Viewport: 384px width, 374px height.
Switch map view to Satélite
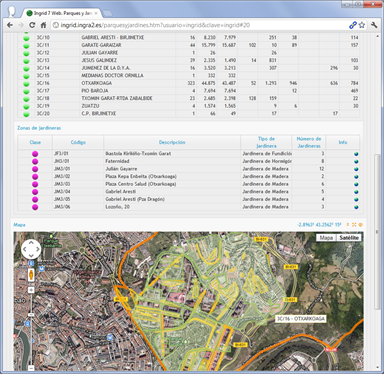(349, 238)
